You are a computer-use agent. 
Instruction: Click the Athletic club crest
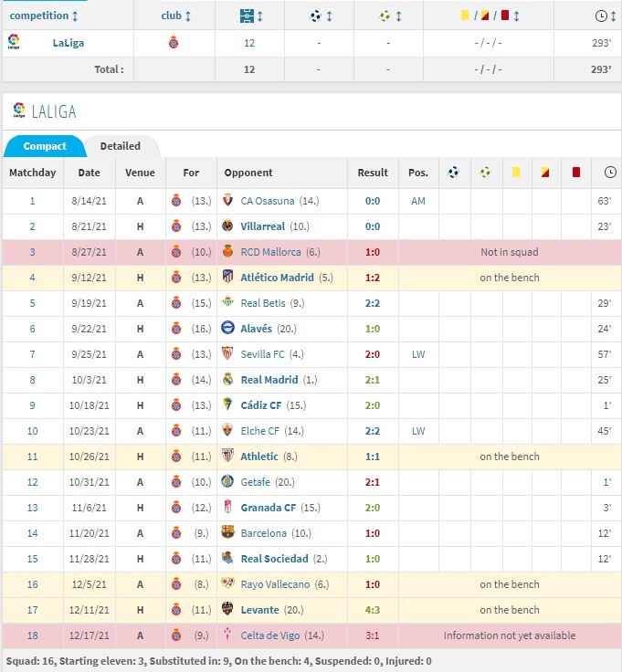coord(227,456)
